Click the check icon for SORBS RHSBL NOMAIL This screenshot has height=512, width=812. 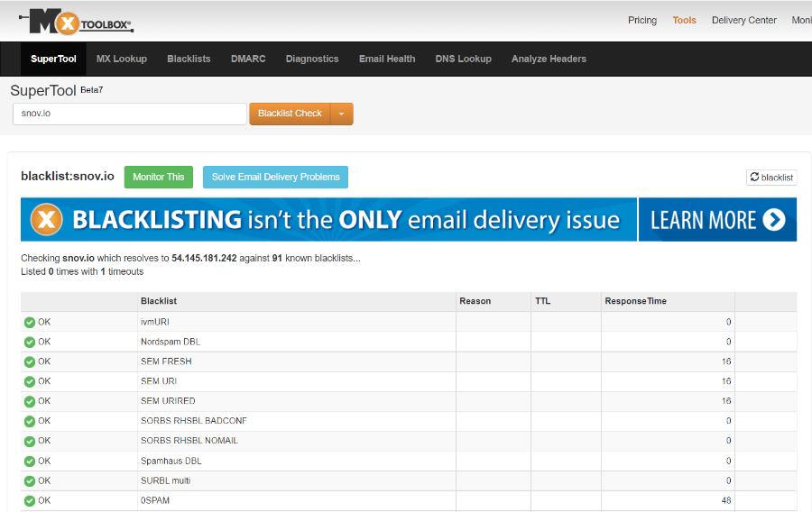point(30,441)
